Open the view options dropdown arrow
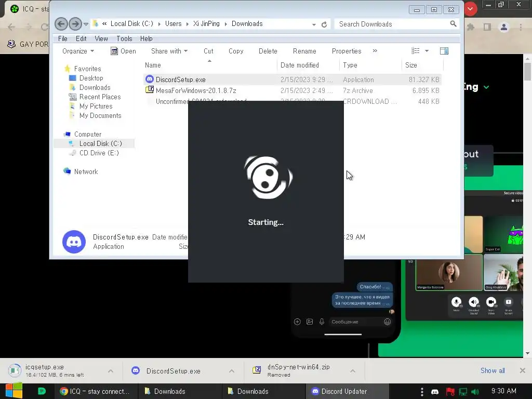Viewport: 532px width, 399px height. [x=427, y=51]
